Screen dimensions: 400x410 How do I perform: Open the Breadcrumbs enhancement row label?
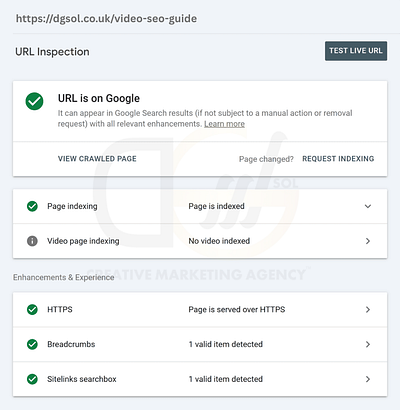tap(71, 344)
